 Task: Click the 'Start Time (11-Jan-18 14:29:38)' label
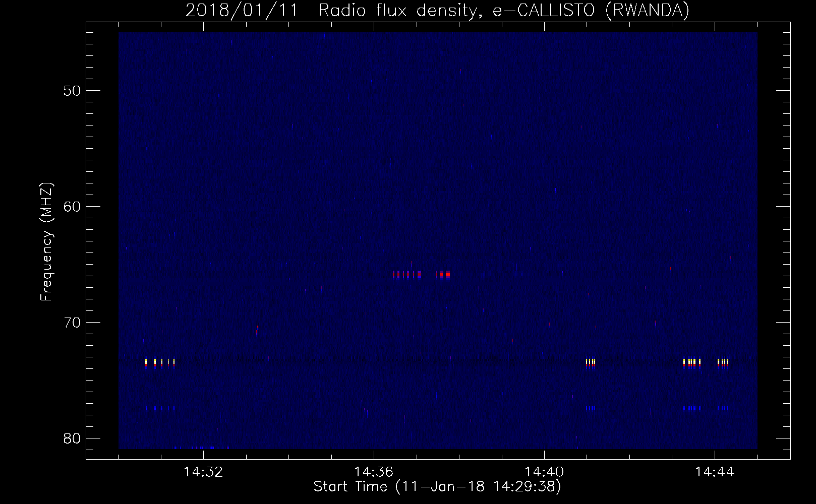437,487
